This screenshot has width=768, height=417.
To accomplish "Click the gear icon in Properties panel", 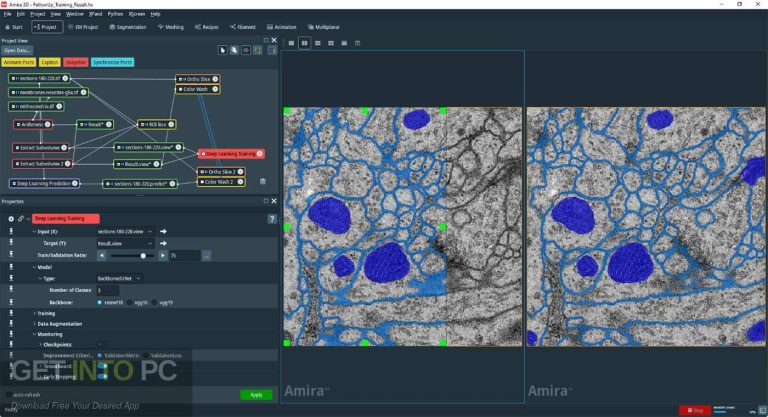I will coord(11,218).
